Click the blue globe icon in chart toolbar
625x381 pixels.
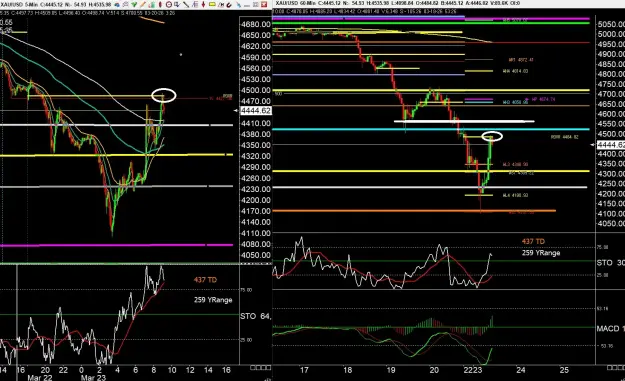coord(117,5)
